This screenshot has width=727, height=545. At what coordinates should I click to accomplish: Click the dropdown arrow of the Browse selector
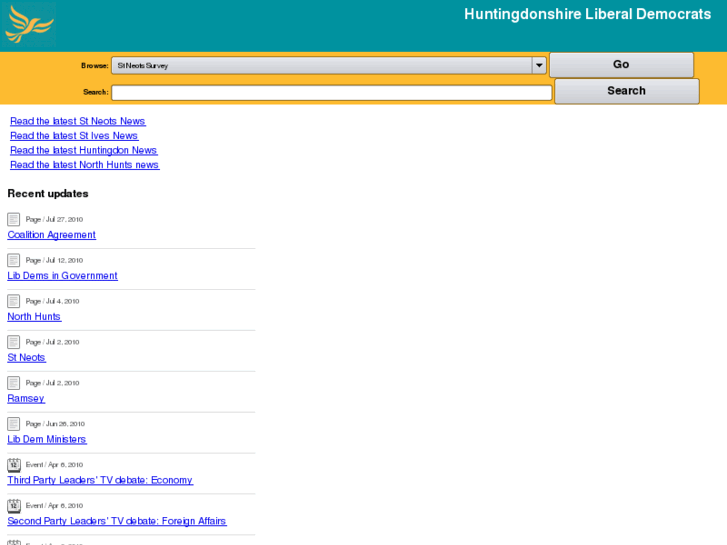[539, 65]
